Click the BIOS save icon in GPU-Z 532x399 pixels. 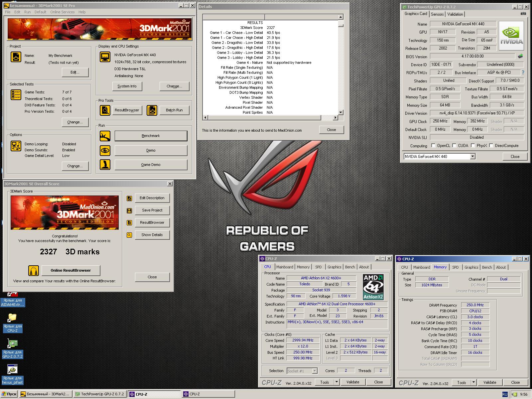[520, 56]
